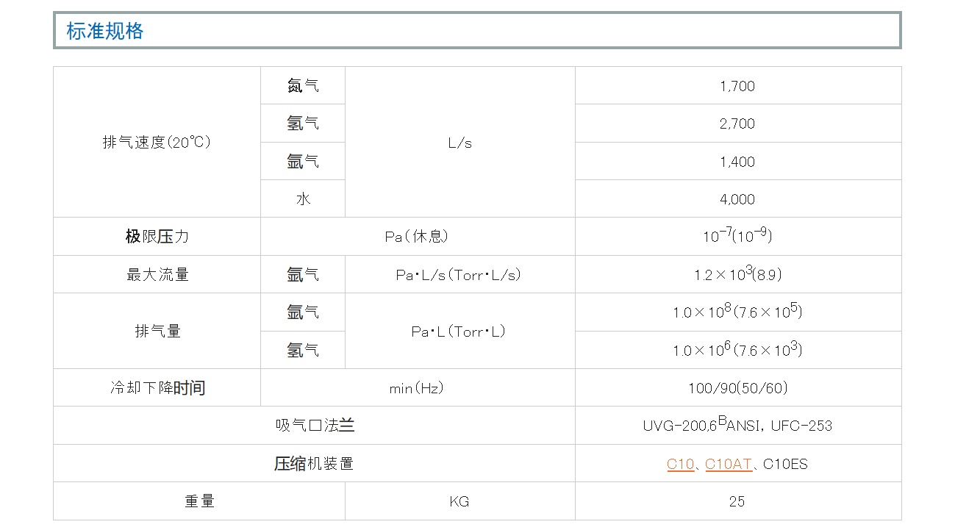Select the Pa·L(Torr·L) unit cell
This screenshot has width=980, height=530.
pos(459,332)
